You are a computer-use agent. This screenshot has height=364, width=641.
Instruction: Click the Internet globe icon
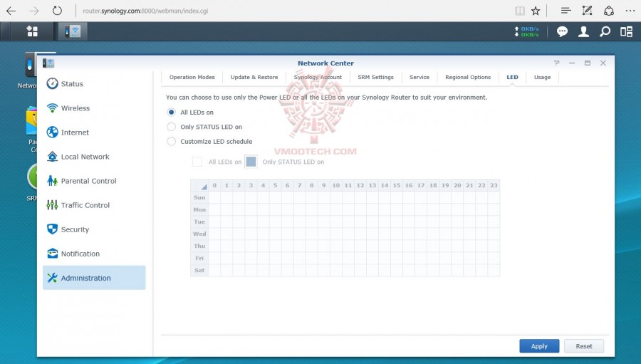(x=52, y=132)
